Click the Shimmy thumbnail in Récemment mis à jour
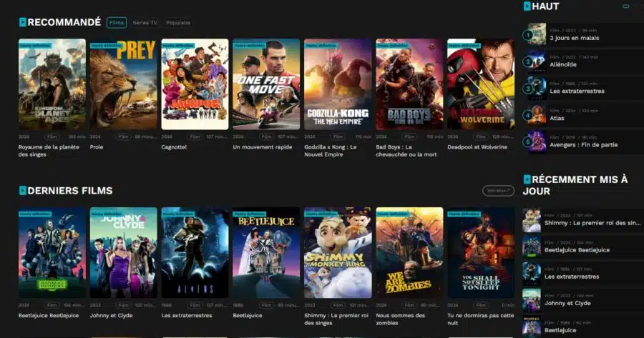The height and width of the screenshot is (338, 644). point(532,220)
